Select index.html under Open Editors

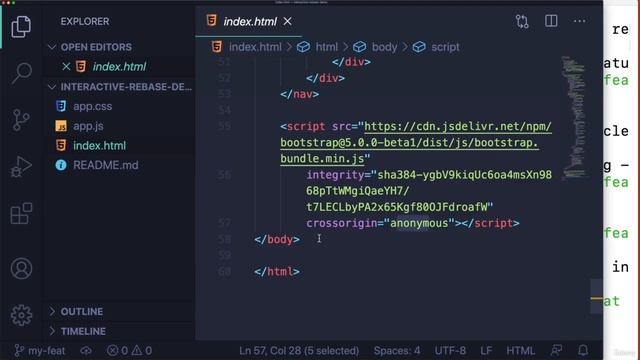[119, 67]
